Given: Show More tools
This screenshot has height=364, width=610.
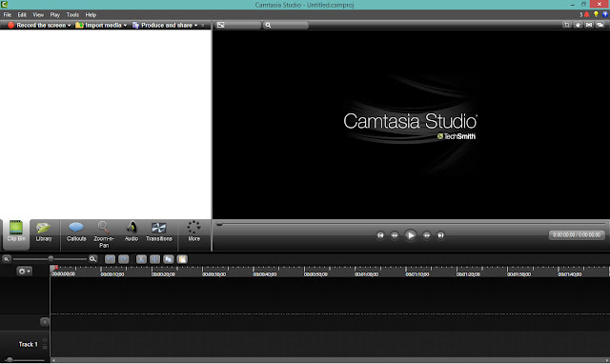Looking at the screenshot, I should pyautogui.click(x=193, y=232).
